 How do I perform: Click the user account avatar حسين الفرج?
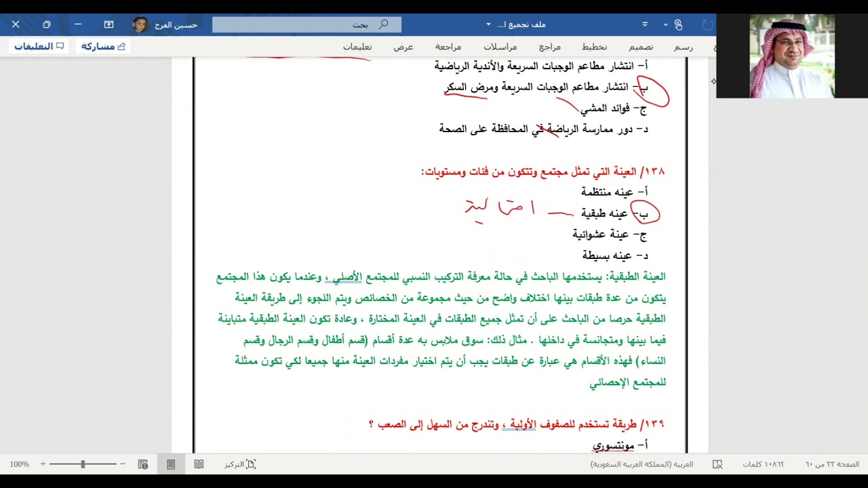pyautogui.click(x=140, y=24)
